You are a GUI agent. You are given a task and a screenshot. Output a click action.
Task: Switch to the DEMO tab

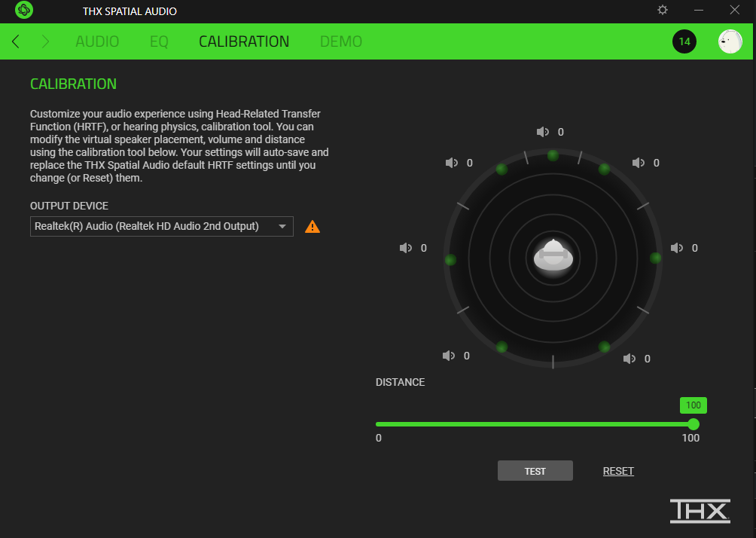click(341, 41)
